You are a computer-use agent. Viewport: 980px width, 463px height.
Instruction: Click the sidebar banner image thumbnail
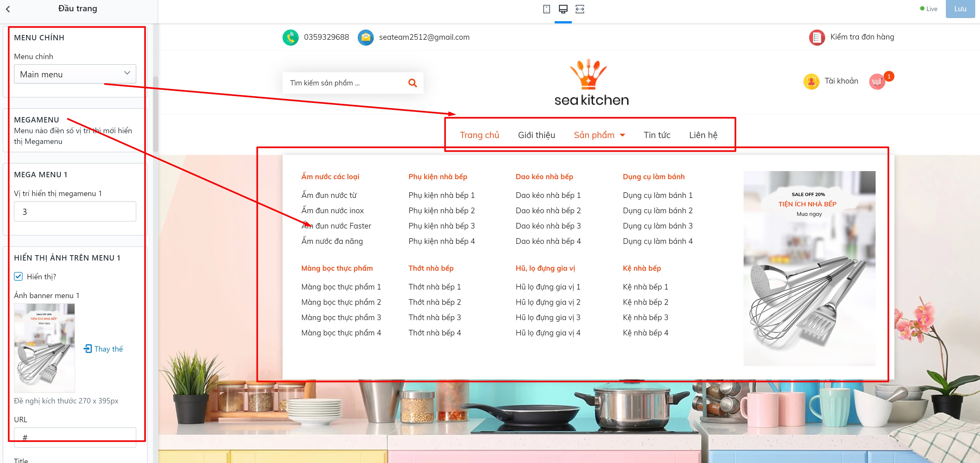[45, 348]
